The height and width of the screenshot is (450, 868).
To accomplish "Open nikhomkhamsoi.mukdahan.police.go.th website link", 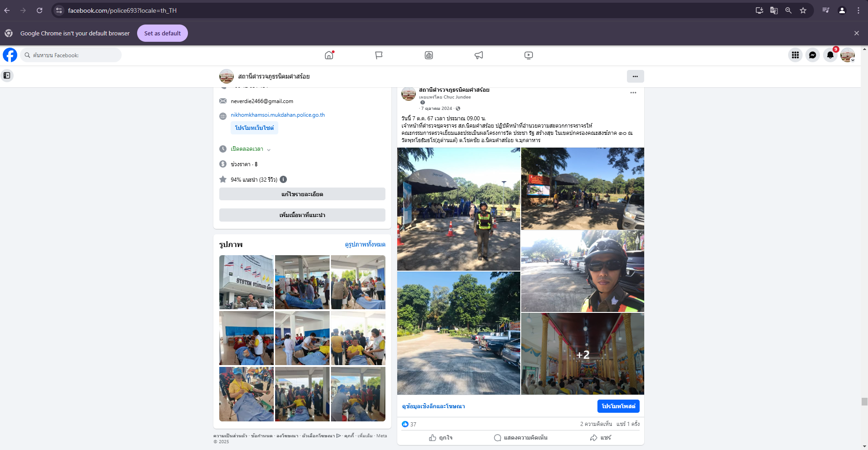I will click(277, 115).
